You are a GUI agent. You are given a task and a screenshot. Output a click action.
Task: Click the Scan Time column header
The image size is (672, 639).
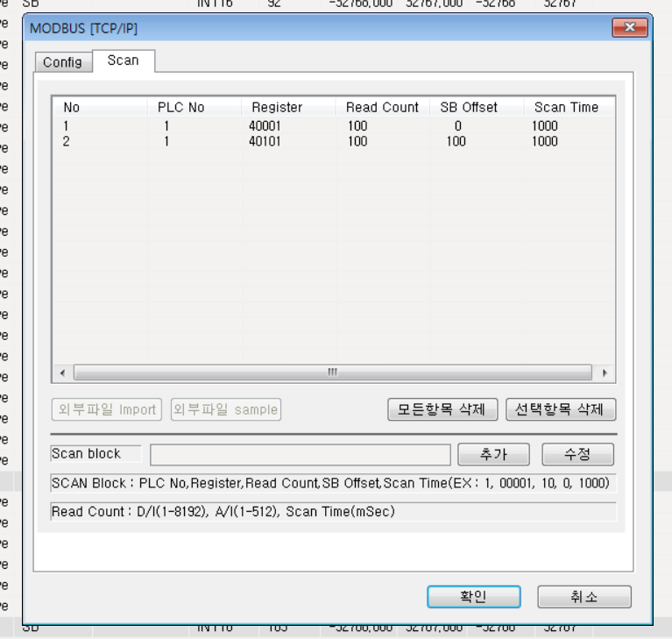pos(569,107)
